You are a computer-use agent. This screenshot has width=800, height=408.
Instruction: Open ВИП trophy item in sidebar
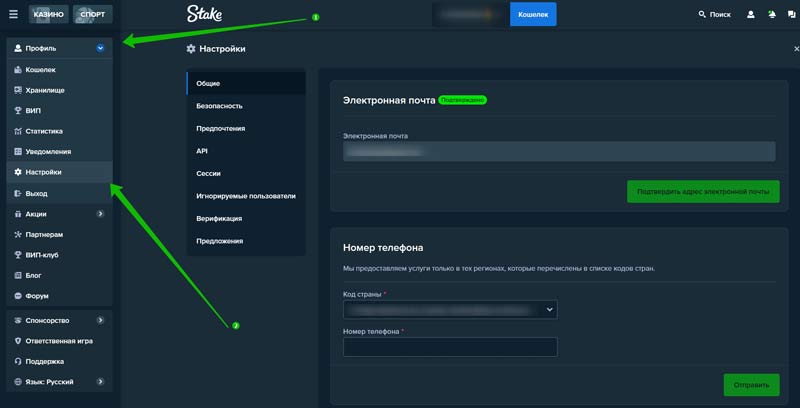[34, 110]
